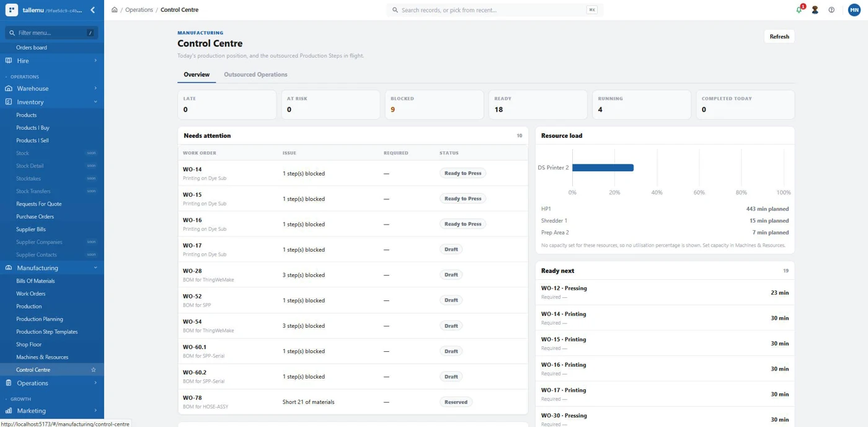Click the Refresh button
The image size is (868, 427).
[x=779, y=37]
